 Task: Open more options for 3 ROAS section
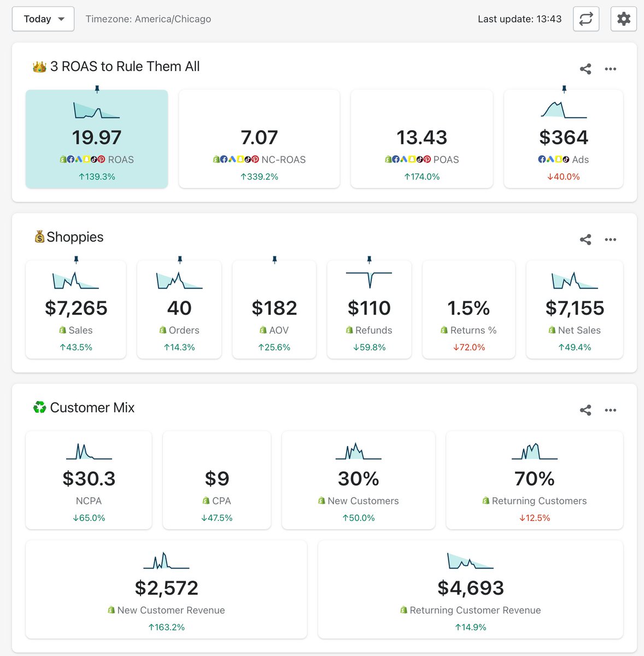tap(611, 69)
